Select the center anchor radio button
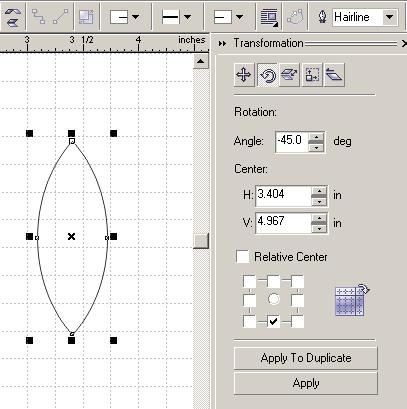The height and width of the screenshot is (409, 407). pos(274,299)
